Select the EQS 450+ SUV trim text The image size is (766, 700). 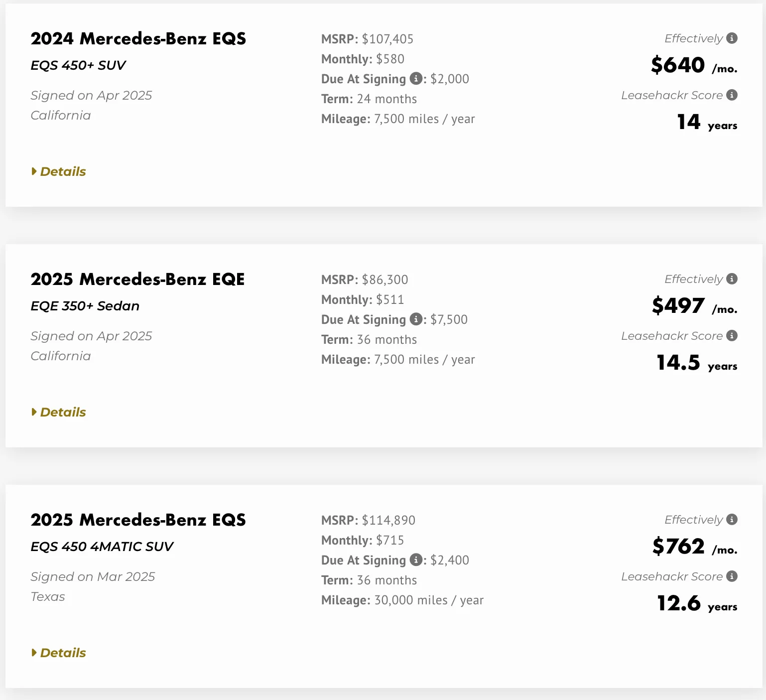click(78, 65)
